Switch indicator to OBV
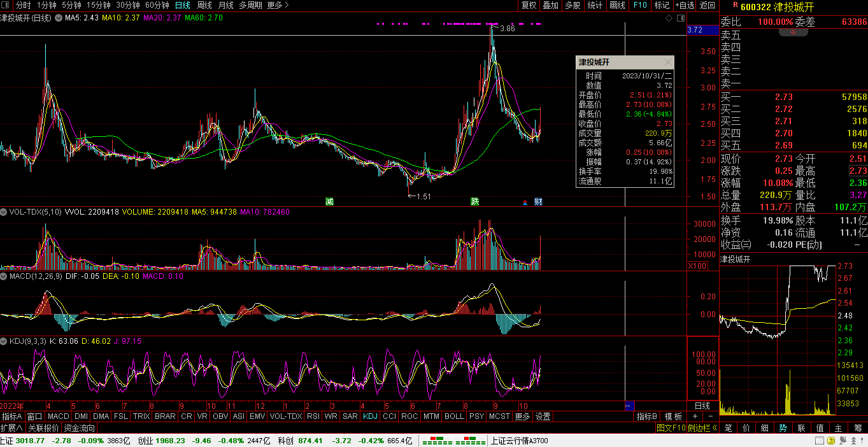The width and height of the screenshot is (868, 447). click(x=220, y=416)
